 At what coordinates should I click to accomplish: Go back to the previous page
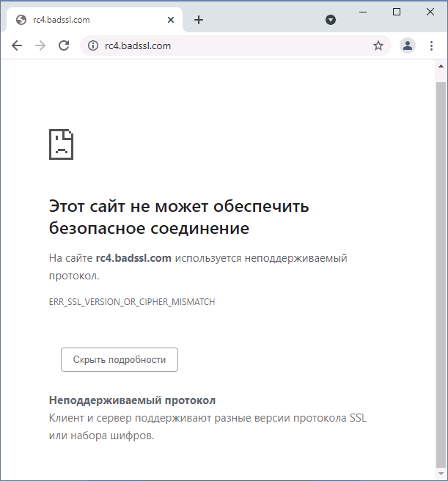17,45
